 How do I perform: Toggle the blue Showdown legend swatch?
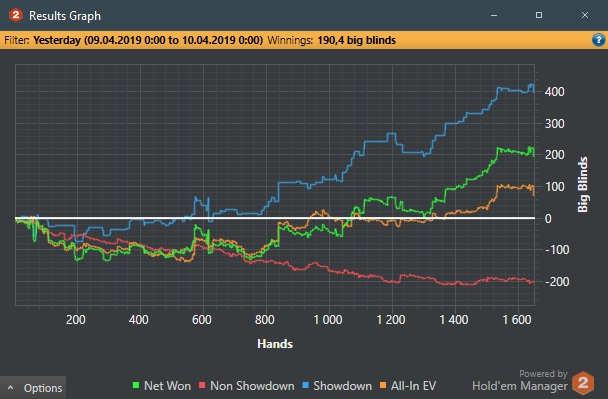[305, 385]
